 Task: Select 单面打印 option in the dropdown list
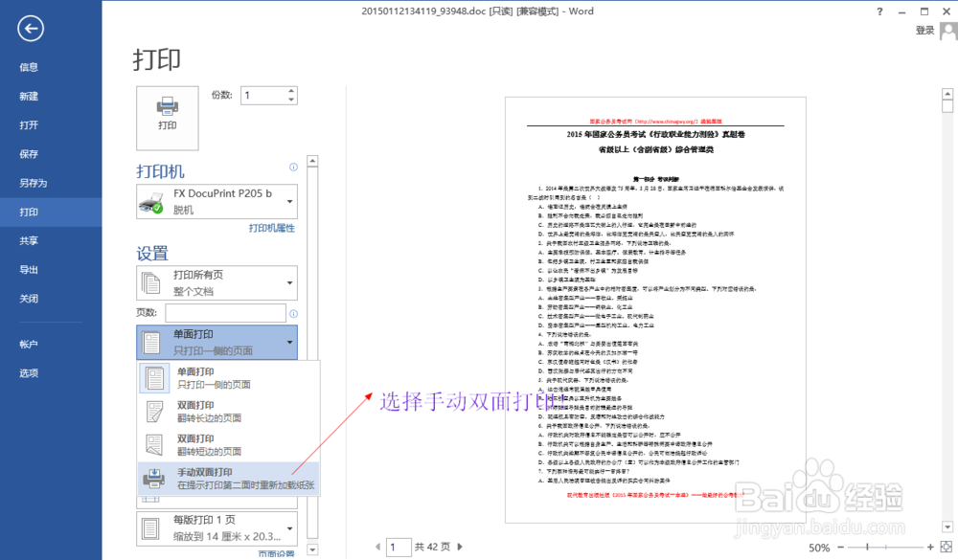pyautogui.click(x=229, y=378)
